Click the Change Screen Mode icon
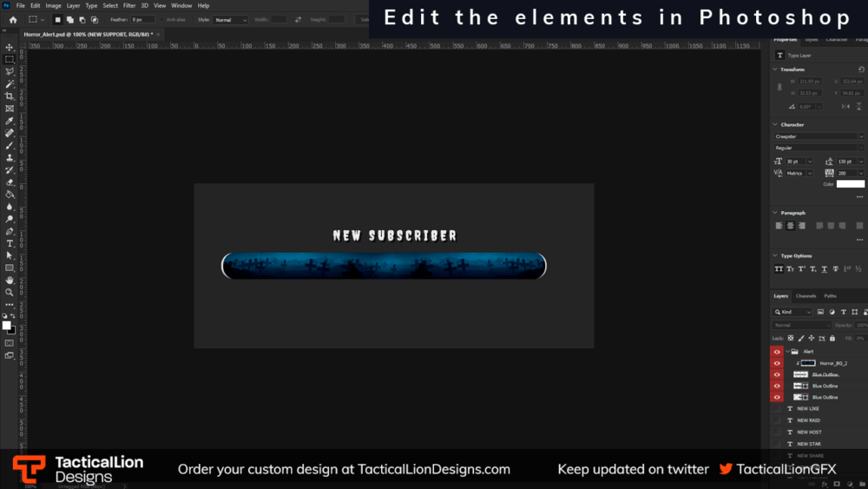Image resolution: width=868 pixels, height=489 pixels. 10,355
